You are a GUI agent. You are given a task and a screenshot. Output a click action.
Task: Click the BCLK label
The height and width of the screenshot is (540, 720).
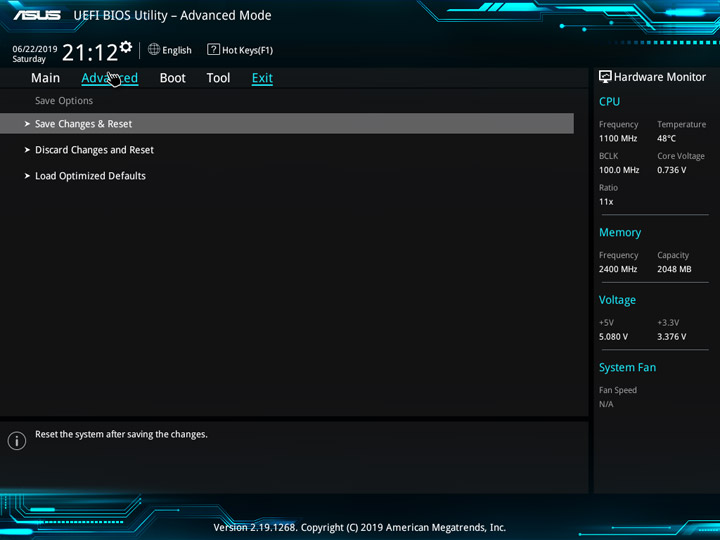click(608, 156)
